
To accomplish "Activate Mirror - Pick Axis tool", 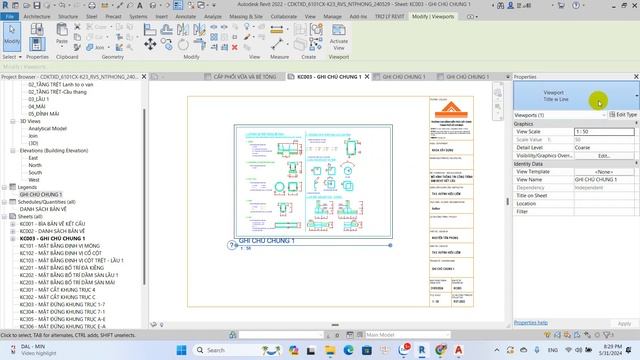I will point(183,29).
